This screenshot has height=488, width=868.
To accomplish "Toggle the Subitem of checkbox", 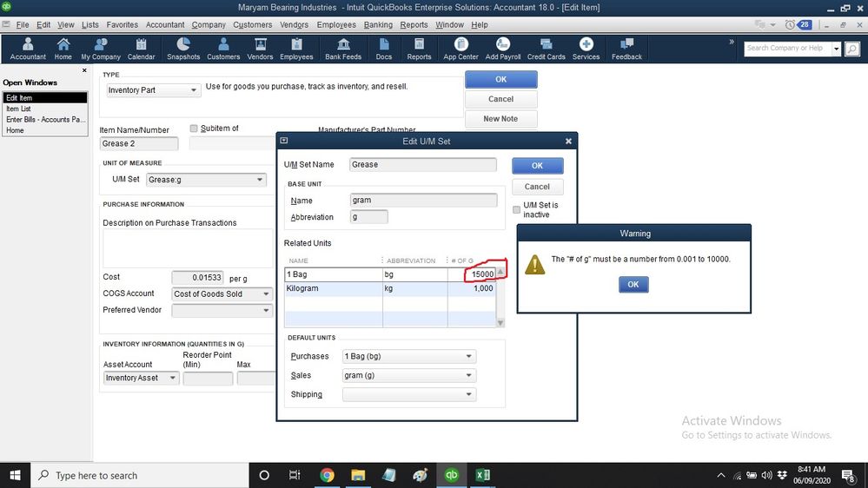I will click(x=194, y=129).
